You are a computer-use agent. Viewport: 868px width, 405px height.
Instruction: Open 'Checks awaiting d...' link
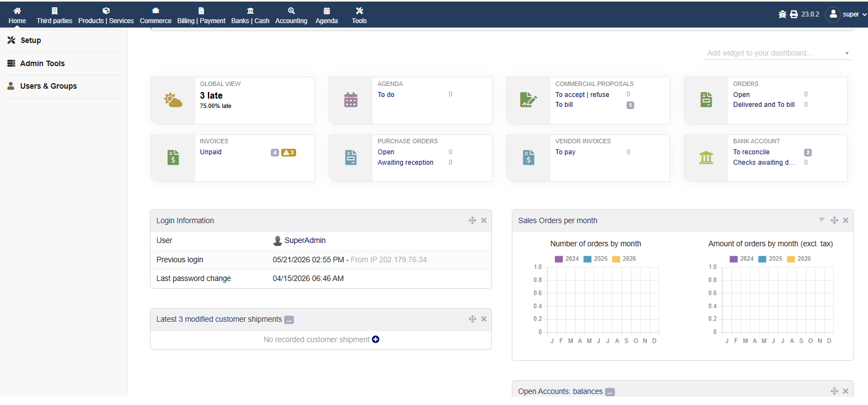pyautogui.click(x=764, y=163)
